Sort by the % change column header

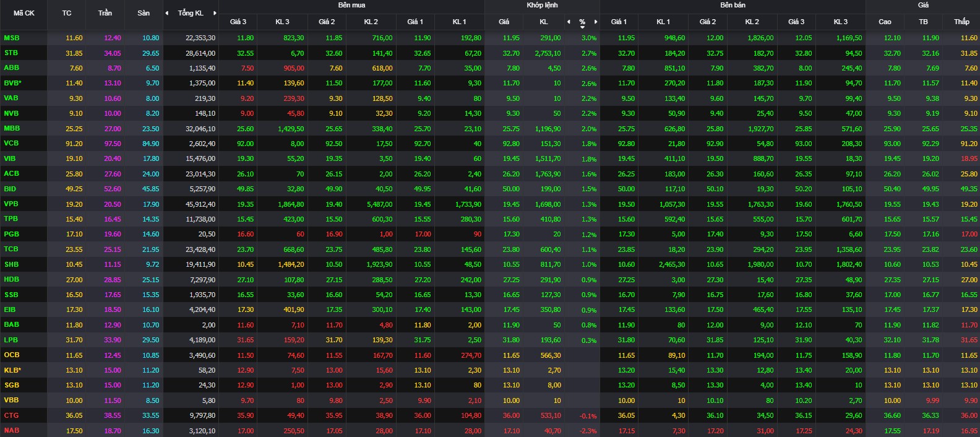point(582,22)
